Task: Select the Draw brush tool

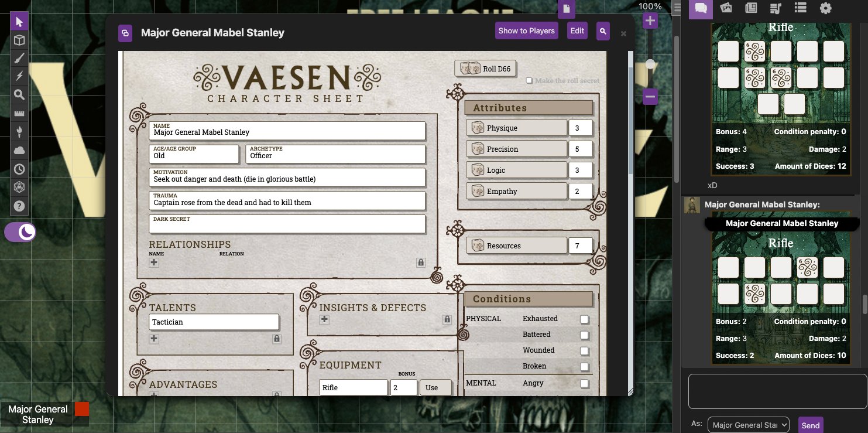Action: coord(19,58)
